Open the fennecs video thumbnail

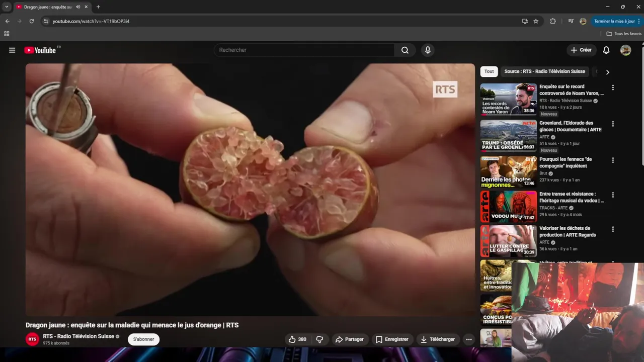coord(509,172)
